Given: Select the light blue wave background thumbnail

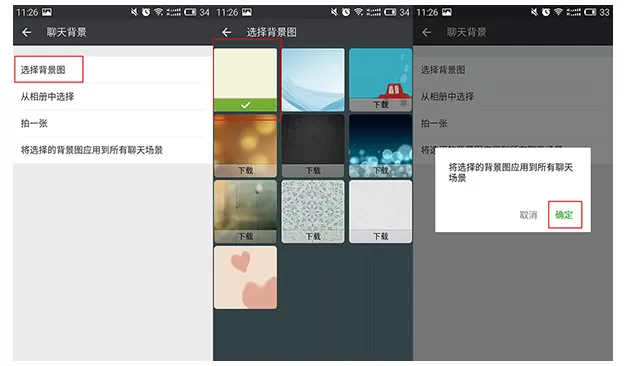Looking at the screenshot, I should click(313, 80).
